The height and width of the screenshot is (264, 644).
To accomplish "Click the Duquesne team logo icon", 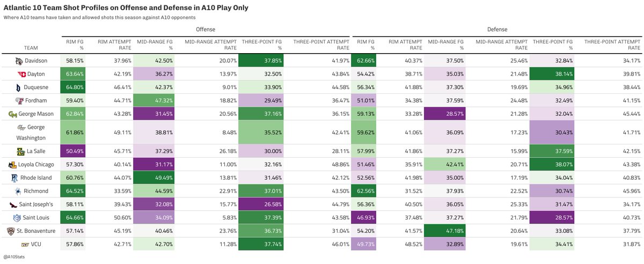I will (x=19, y=86).
